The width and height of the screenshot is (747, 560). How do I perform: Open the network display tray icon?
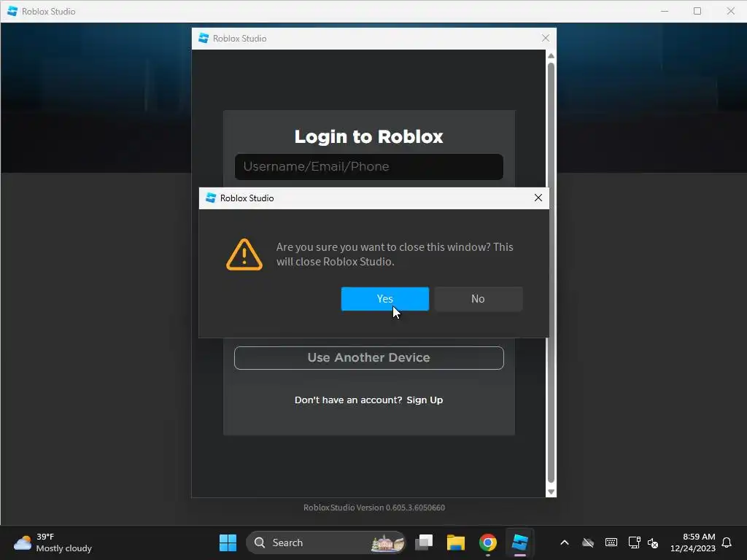pyautogui.click(x=634, y=542)
